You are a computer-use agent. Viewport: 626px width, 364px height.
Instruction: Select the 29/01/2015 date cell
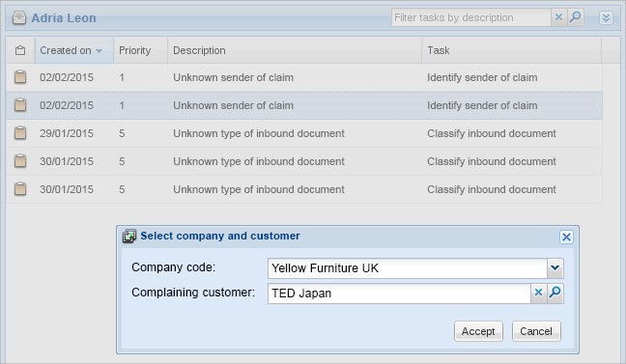[67, 133]
